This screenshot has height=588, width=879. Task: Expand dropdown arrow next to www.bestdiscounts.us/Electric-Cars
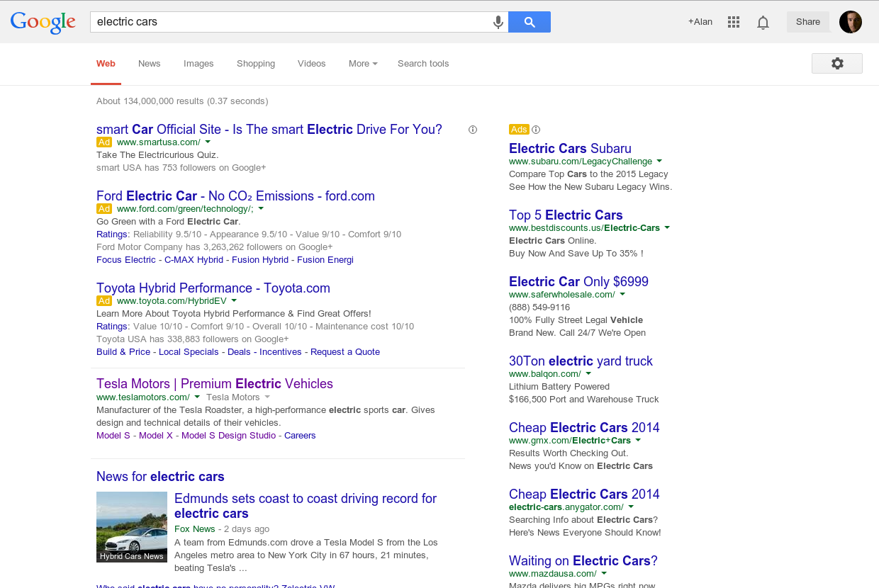click(667, 228)
